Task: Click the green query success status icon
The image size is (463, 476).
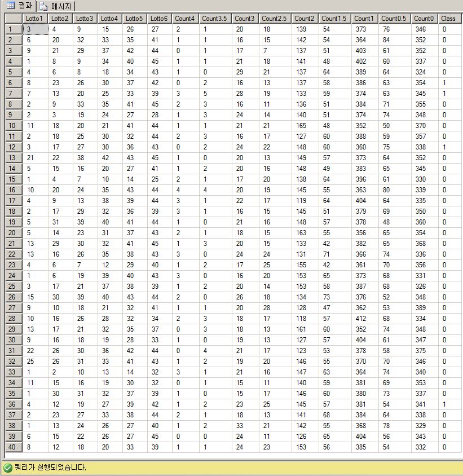Action: click(x=7, y=468)
